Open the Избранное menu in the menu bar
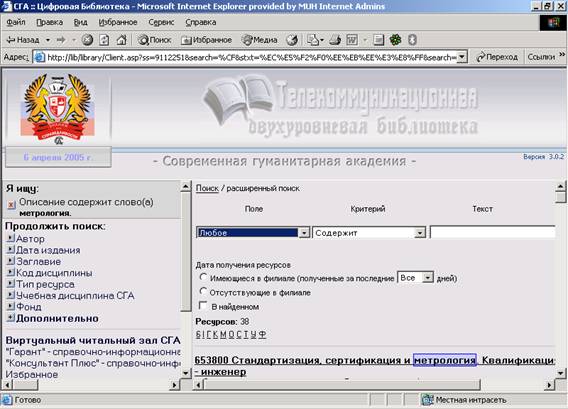This screenshot has width=568, height=409. pyautogui.click(x=118, y=22)
